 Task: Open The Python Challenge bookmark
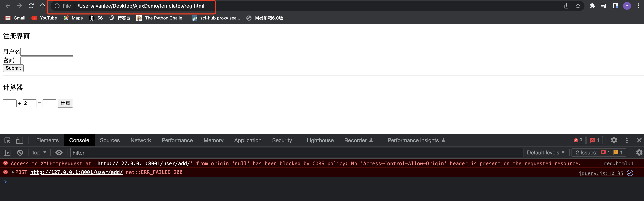161,18
